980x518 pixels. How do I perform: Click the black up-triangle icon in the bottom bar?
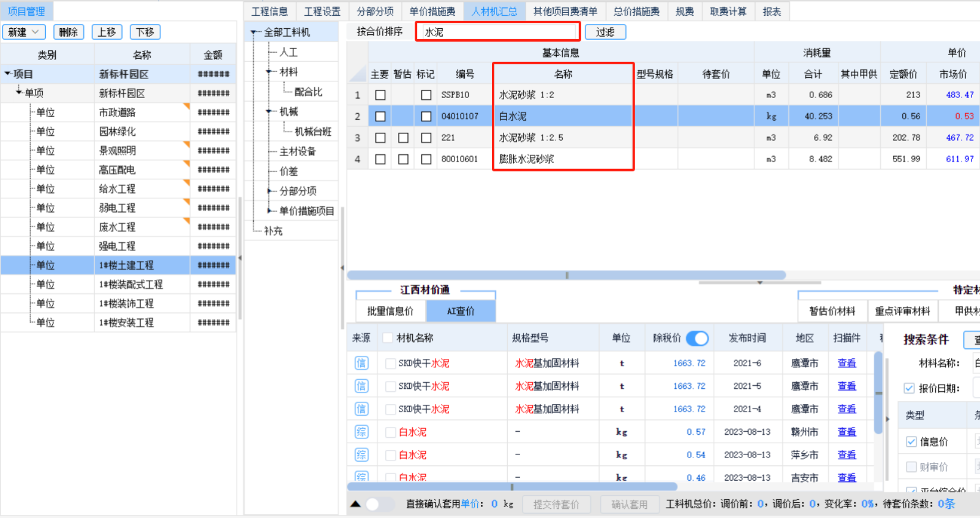(355, 504)
